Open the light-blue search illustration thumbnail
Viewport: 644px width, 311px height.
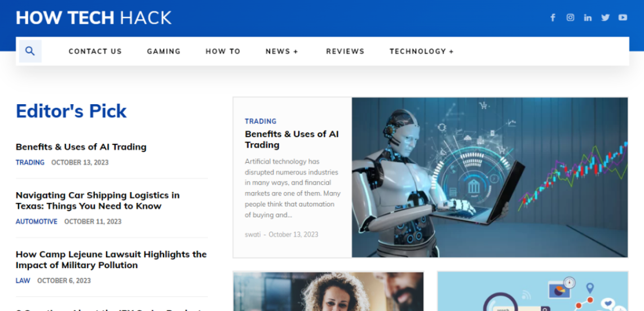533,291
